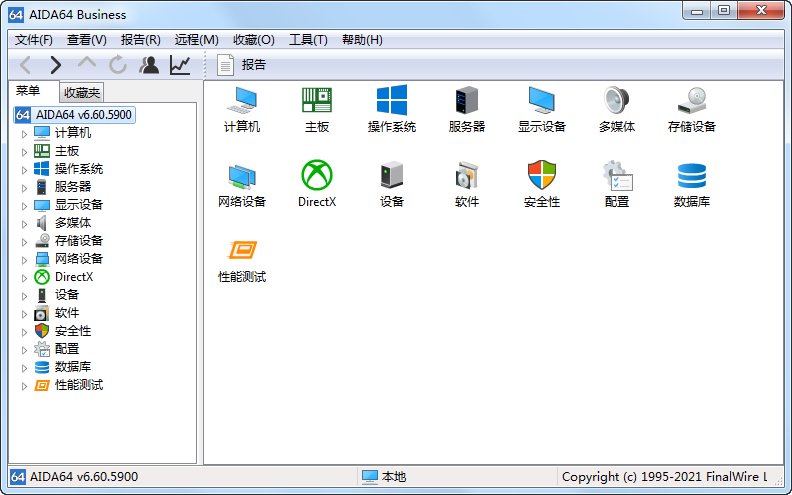Image resolution: width=792 pixels, height=495 pixels.
Task: Expand the 性能测试 tree node arrow
Action: pyautogui.click(x=24, y=386)
